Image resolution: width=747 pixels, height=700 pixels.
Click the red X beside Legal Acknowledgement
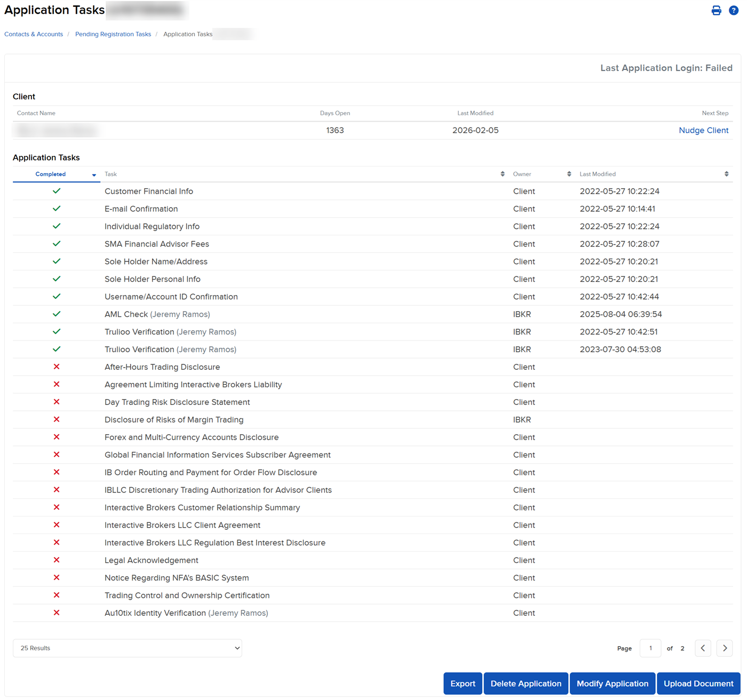point(56,560)
